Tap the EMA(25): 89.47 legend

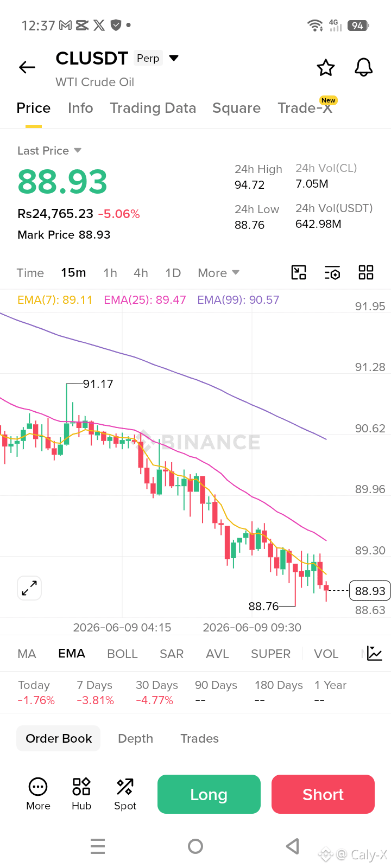click(145, 300)
